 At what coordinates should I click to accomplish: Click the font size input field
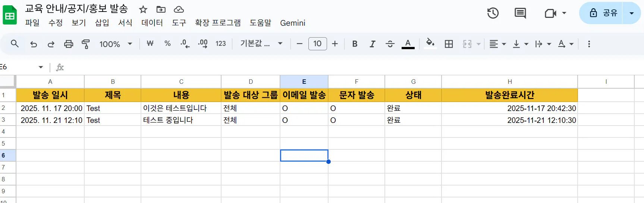(x=317, y=44)
